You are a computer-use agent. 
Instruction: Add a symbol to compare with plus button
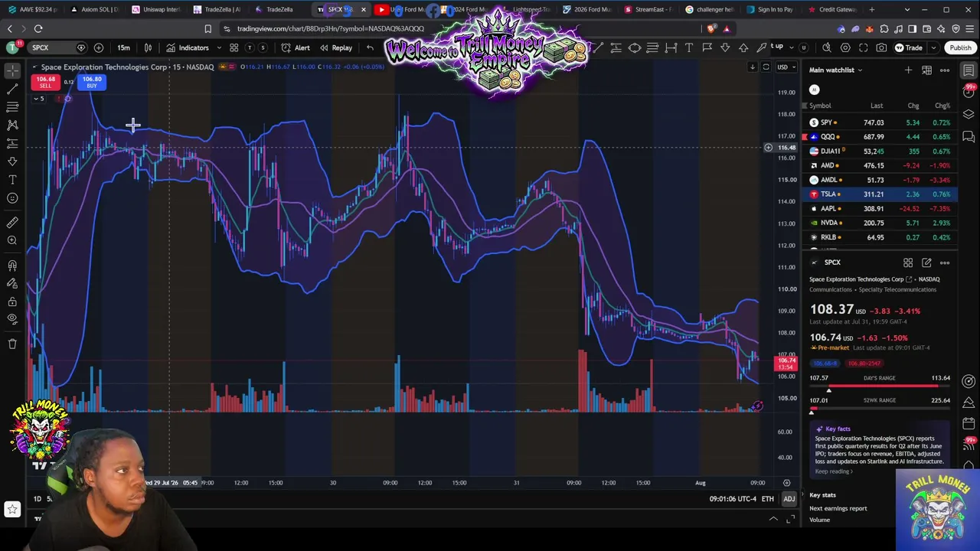point(98,47)
